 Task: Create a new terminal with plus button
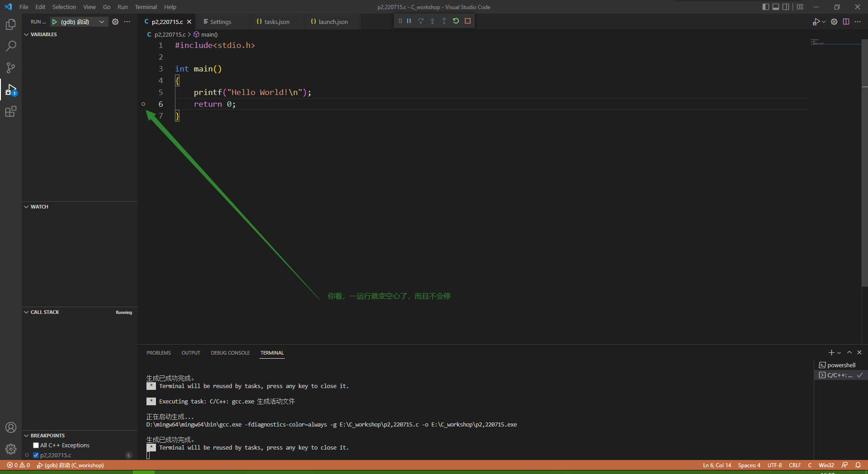point(831,352)
